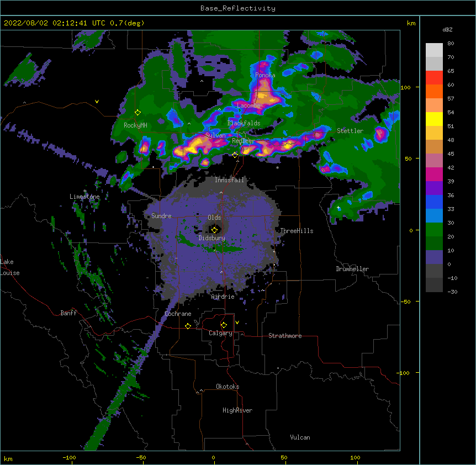The width and height of the screenshot is (476, 465).
Task: Pick the blue 33-36 dBZ legend color
Action: (434, 202)
